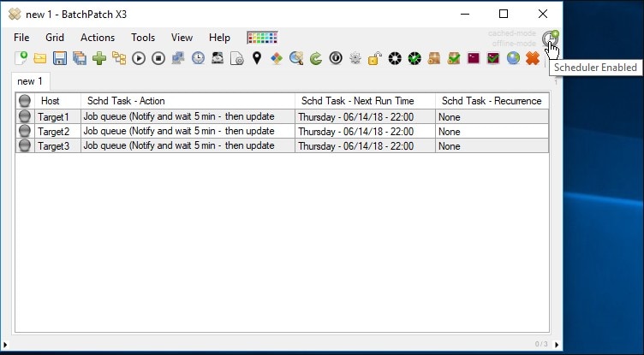Click the brown package box icon without checkmark
This screenshot has height=355, width=644.
[434, 58]
